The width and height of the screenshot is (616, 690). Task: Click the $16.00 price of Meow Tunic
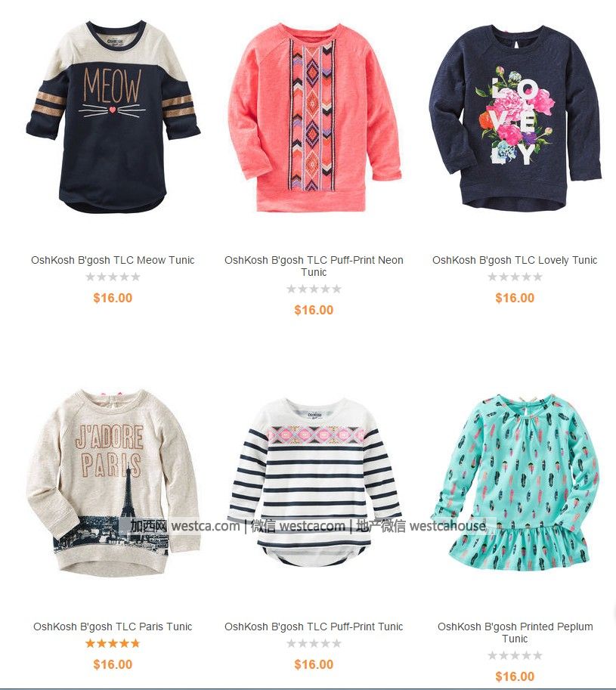(x=113, y=298)
